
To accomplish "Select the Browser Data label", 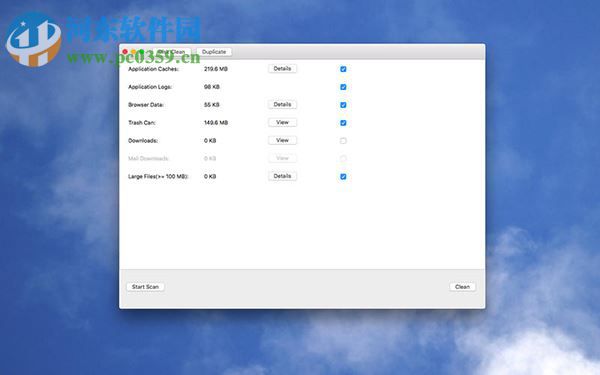I will pos(146,105).
